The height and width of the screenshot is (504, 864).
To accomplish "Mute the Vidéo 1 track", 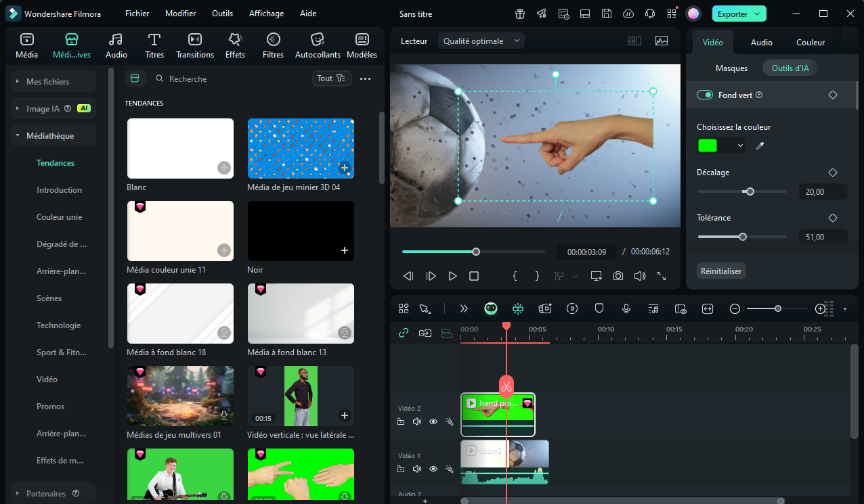I will pos(417,469).
